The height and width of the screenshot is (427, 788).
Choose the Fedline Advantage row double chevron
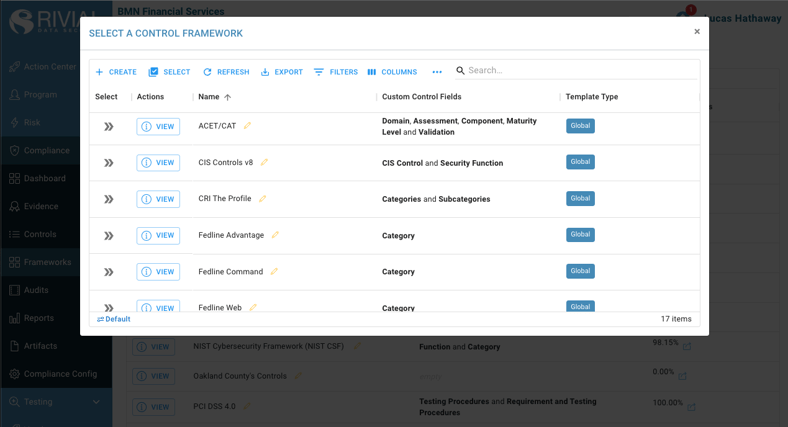(109, 236)
